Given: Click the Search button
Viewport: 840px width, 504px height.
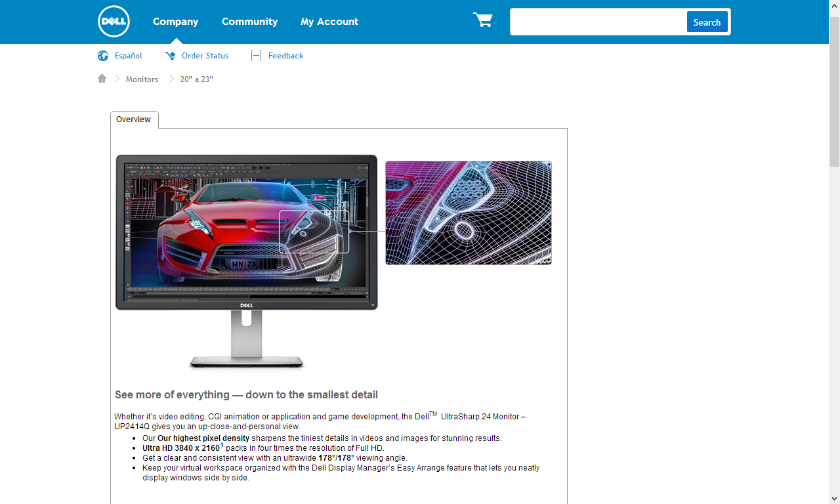Looking at the screenshot, I should click(x=707, y=22).
